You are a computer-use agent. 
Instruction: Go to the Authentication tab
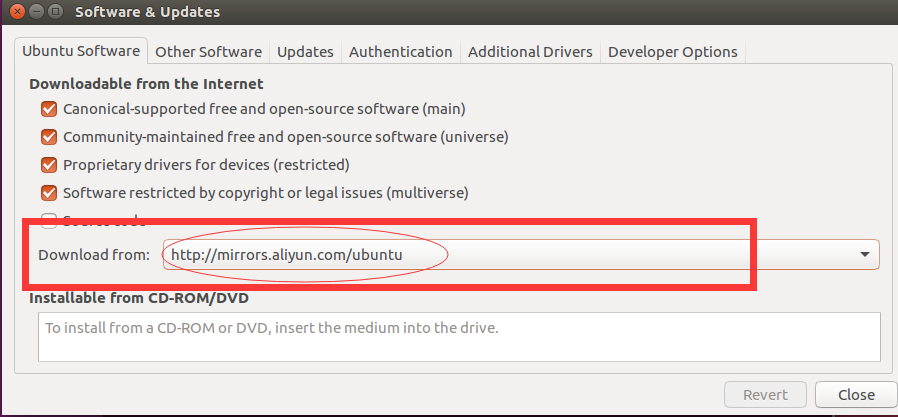click(400, 52)
